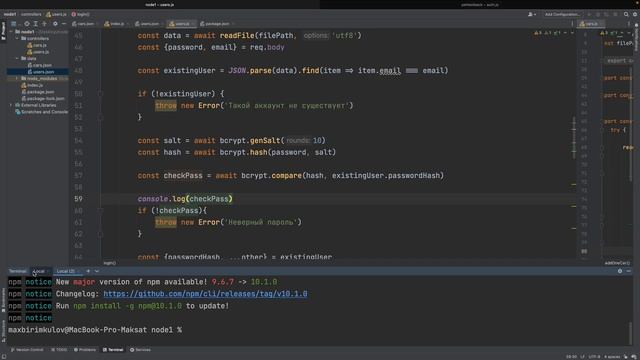The width and height of the screenshot is (640, 360).
Task: Collapse the node1 root folder
Action: click(11, 32)
